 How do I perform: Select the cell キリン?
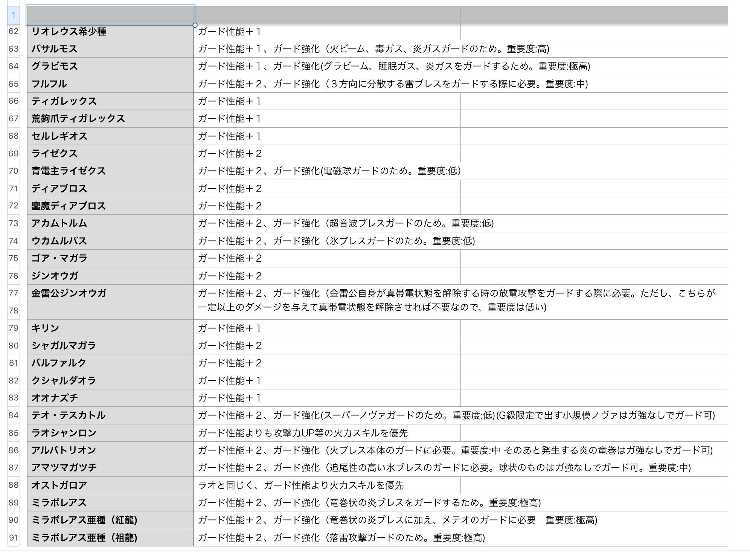pyautogui.click(x=110, y=328)
